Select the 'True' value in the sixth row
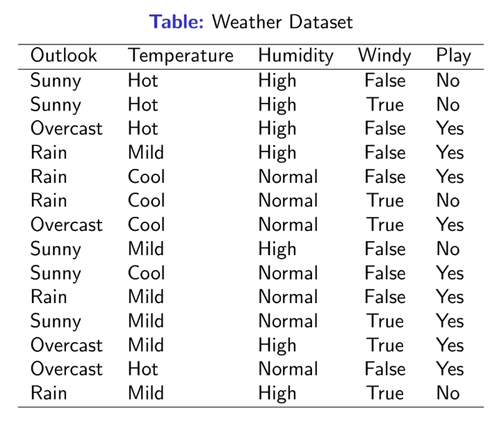Image resolution: width=504 pixels, height=422 pixels. click(384, 200)
